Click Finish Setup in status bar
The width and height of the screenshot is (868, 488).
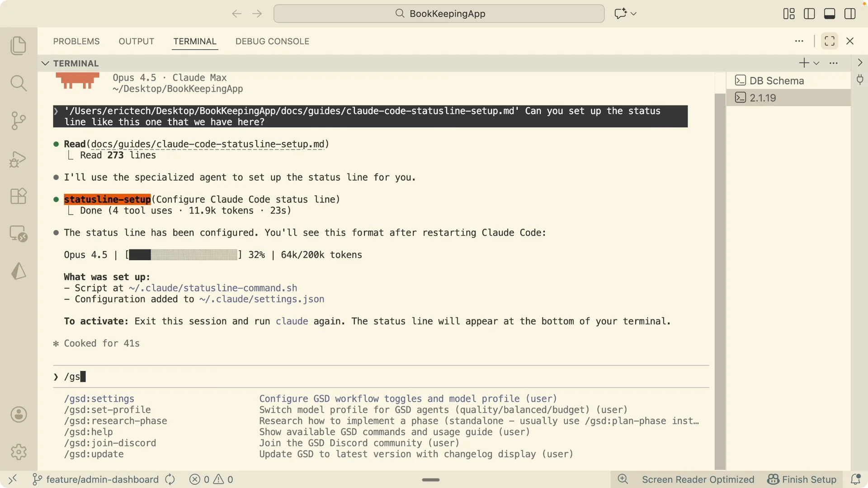[x=802, y=479]
